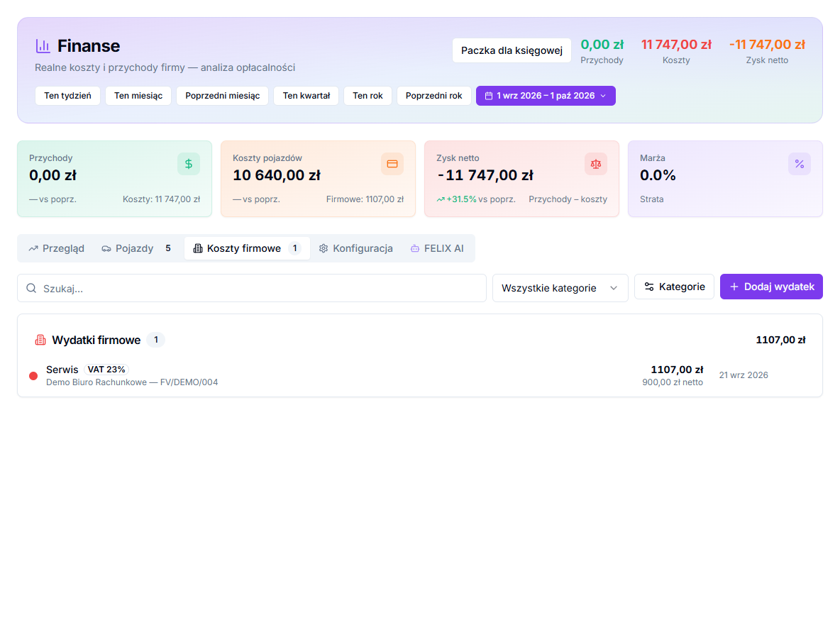Click the Firmowe: 1107,00 zł text

point(365,199)
